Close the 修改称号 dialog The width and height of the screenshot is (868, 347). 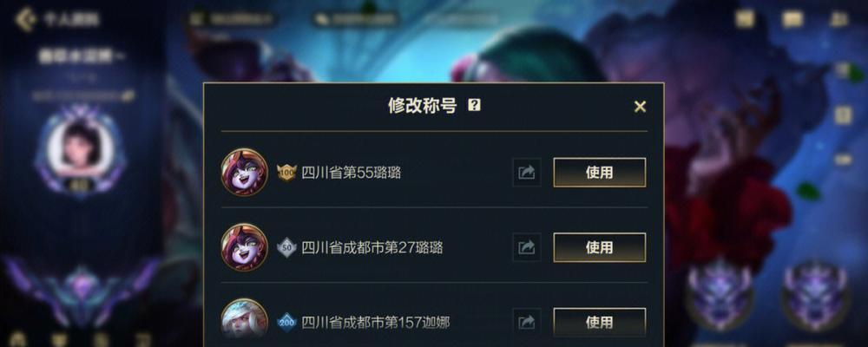click(640, 107)
